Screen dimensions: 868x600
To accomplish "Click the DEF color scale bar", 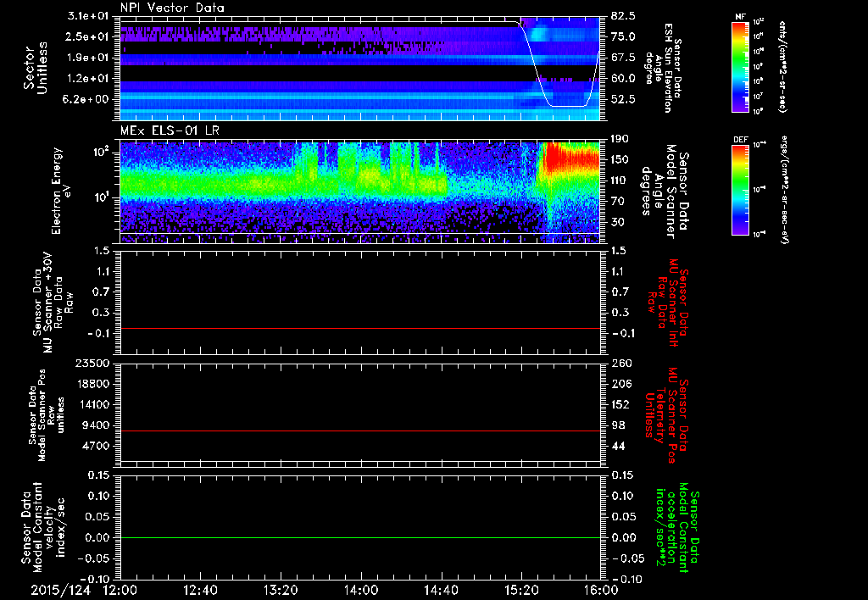I will (739, 189).
